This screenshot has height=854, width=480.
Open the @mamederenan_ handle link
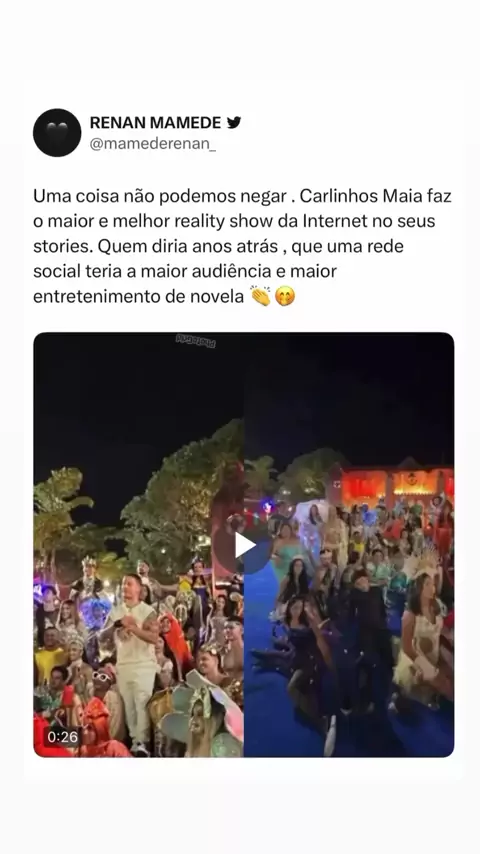click(153, 145)
